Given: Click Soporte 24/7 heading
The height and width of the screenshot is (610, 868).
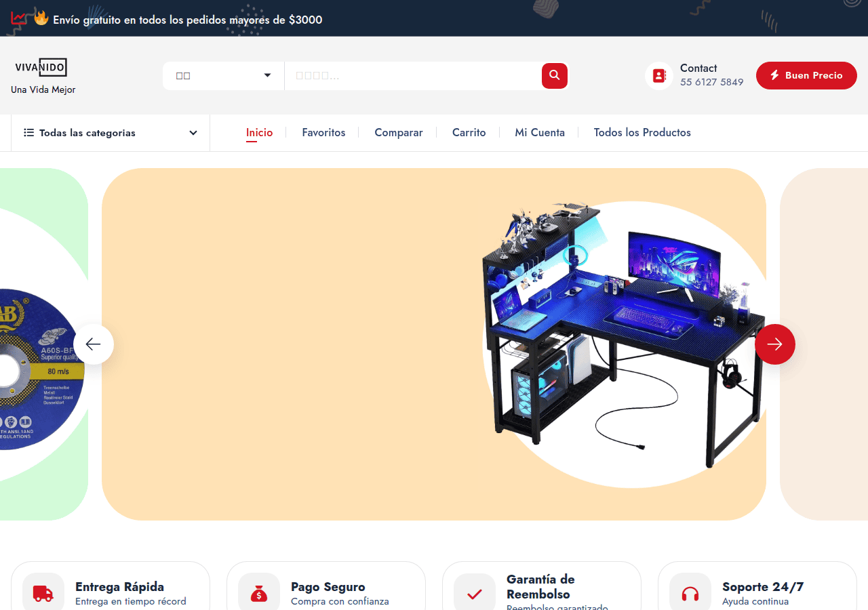Looking at the screenshot, I should click(x=763, y=587).
